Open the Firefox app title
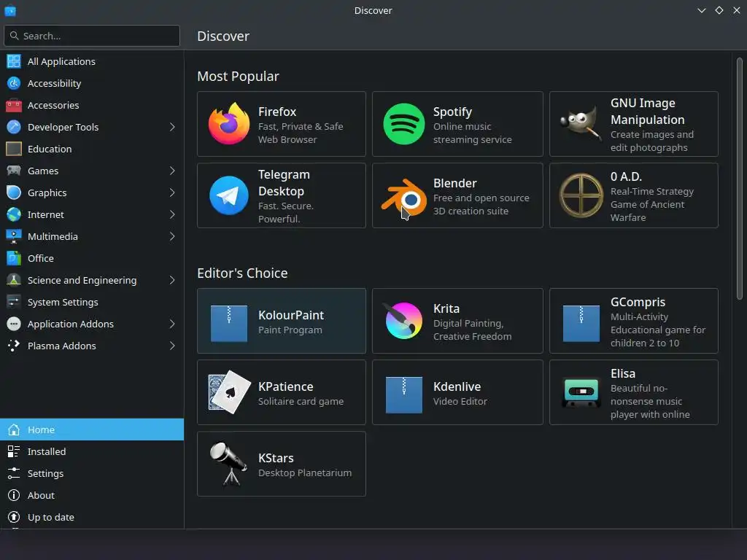 pos(277,112)
